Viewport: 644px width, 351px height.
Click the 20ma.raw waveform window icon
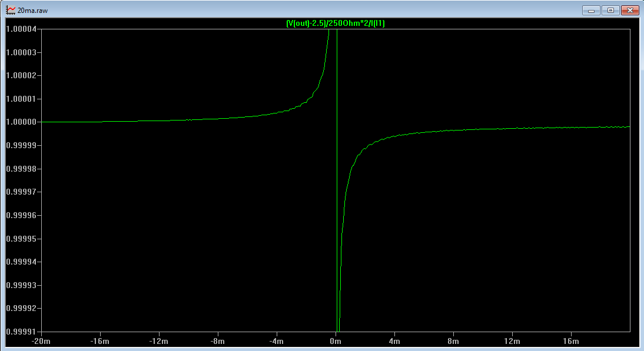tap(11, 10)
